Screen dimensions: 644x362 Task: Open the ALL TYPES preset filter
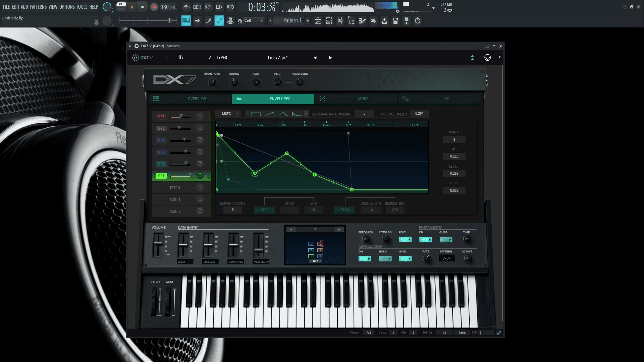tap(218, 58)
